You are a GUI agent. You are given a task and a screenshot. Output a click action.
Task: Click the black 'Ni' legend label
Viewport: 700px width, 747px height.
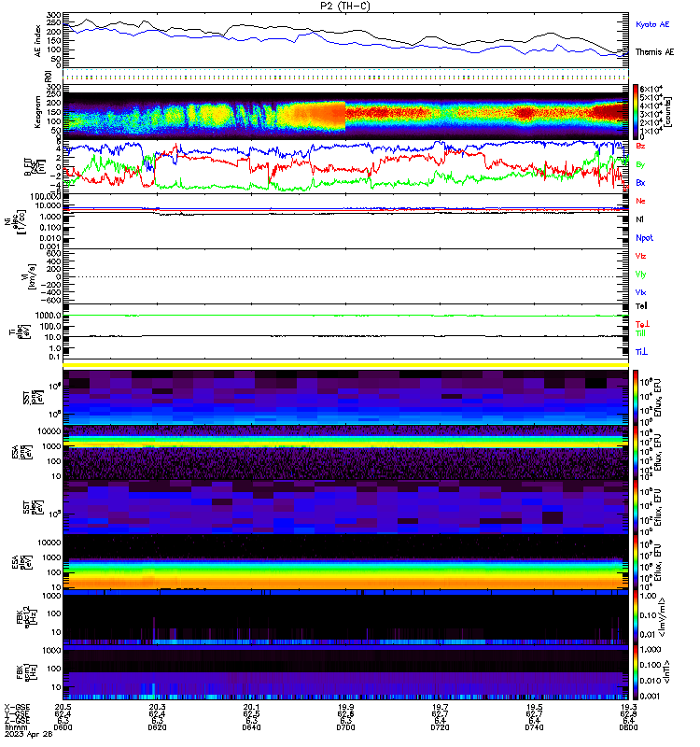[x=639, y=219]
